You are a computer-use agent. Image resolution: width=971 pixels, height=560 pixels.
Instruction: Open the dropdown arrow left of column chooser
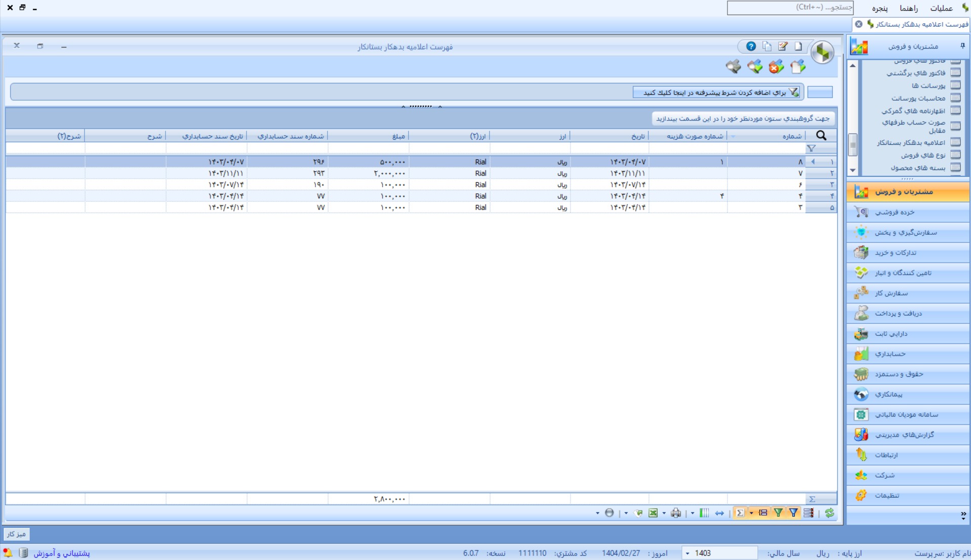[x=693, y=513]
